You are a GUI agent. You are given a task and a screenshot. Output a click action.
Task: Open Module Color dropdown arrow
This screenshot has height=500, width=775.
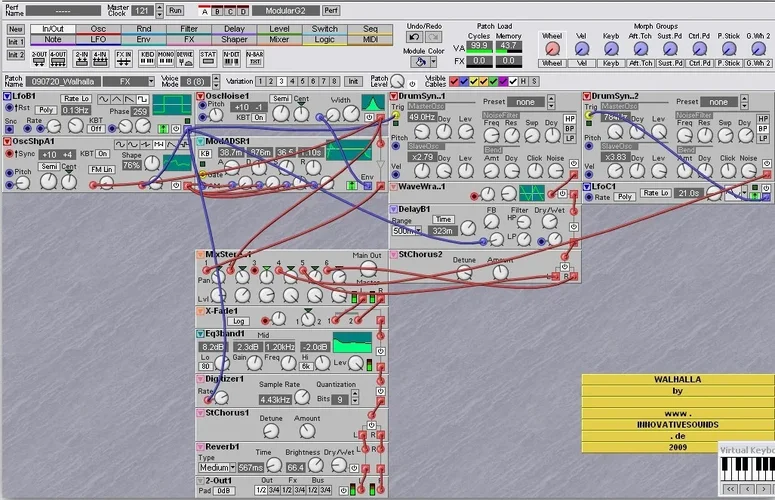(x=434, y=61)
